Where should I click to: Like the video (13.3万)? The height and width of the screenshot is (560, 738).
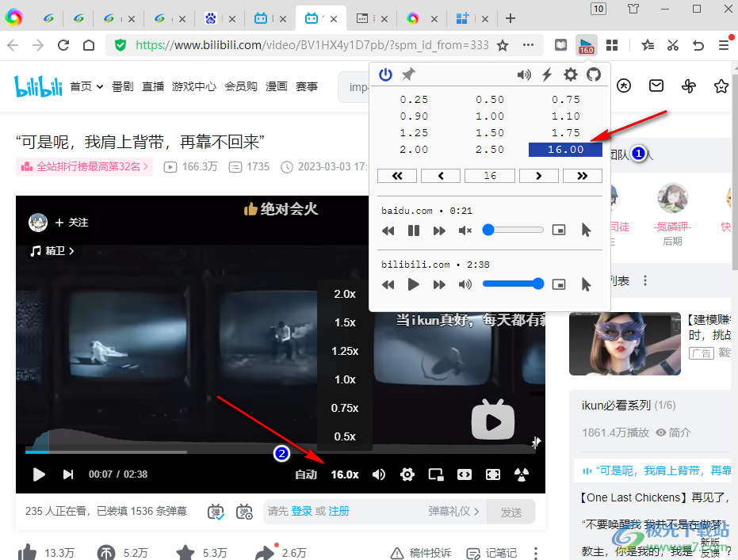pyautogui.click(x=45, y=553)
